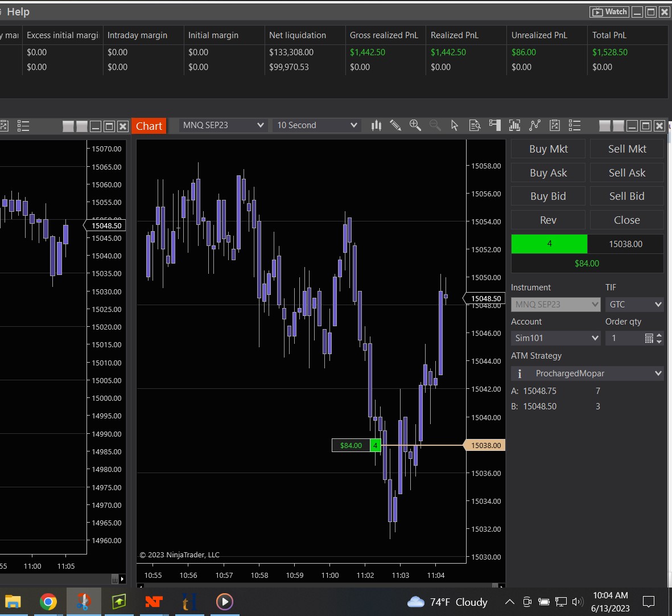672x616 pixels.
Task: Open the Data Box icon
Action: pyautogui.click(x=475, y=125)
